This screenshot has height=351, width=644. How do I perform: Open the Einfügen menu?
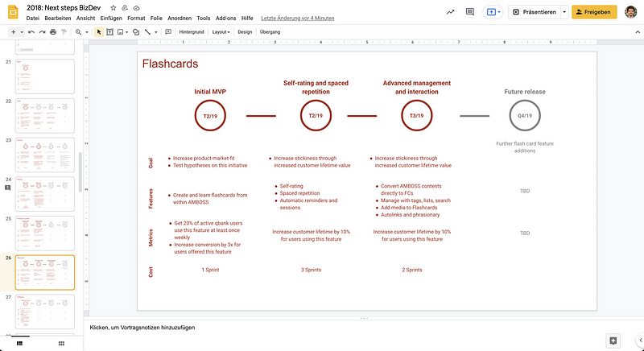click(x=111, y=18)
